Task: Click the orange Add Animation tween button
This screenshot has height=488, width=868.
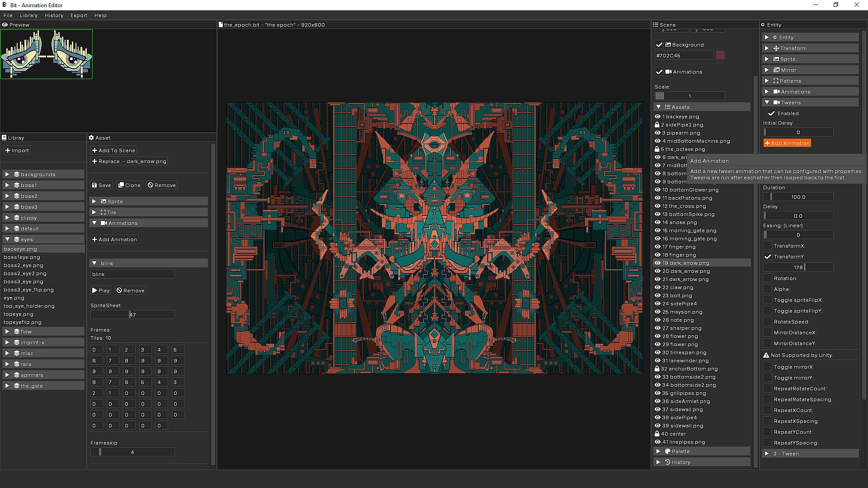Action: click(x=787, y=143)
